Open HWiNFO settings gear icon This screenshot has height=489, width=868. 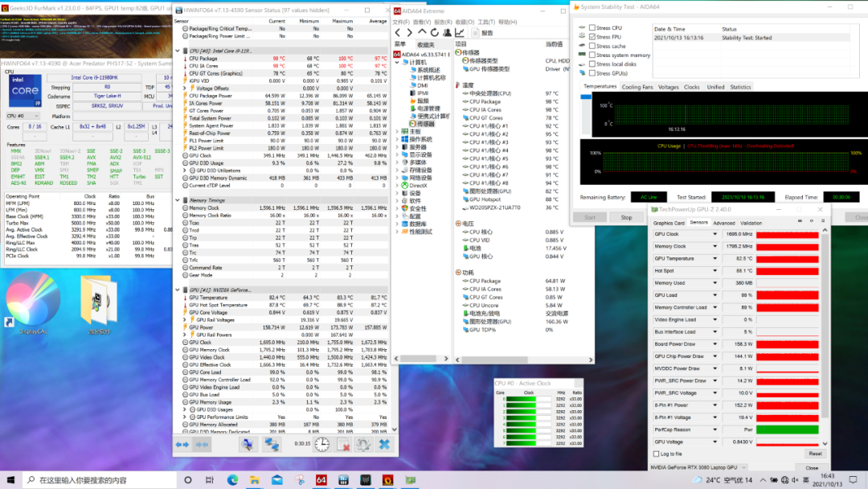tap(364, 444)
